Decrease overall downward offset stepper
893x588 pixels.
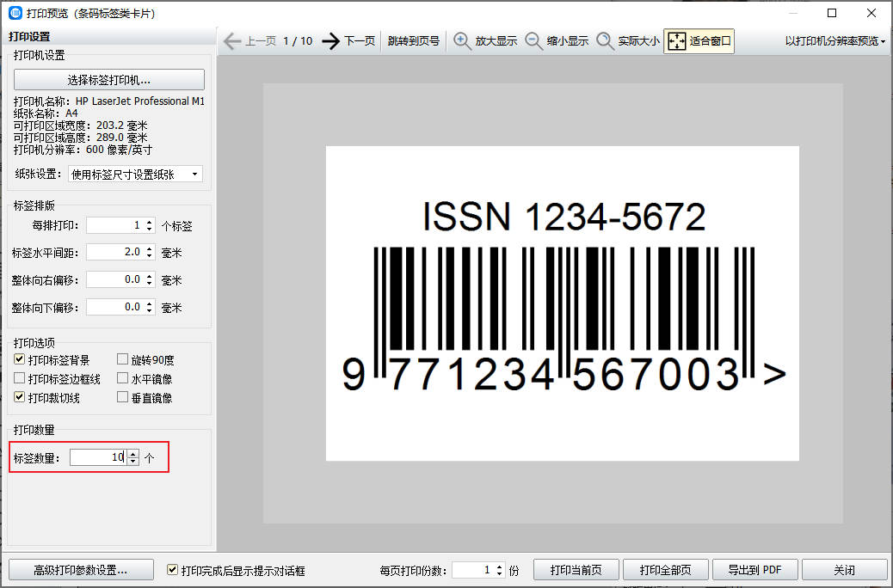[149, 311]
